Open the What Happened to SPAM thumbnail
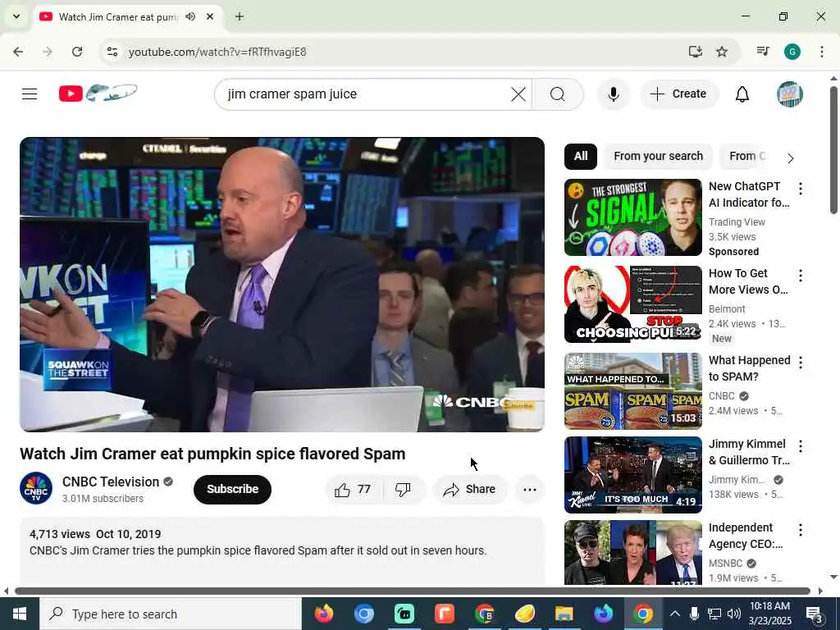840x630 pixels. pos(632,391)
